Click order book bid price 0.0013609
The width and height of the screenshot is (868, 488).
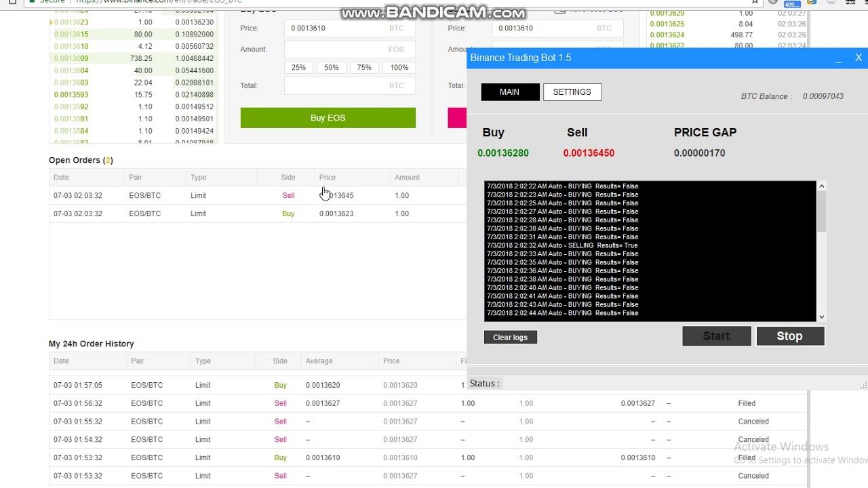71,59
